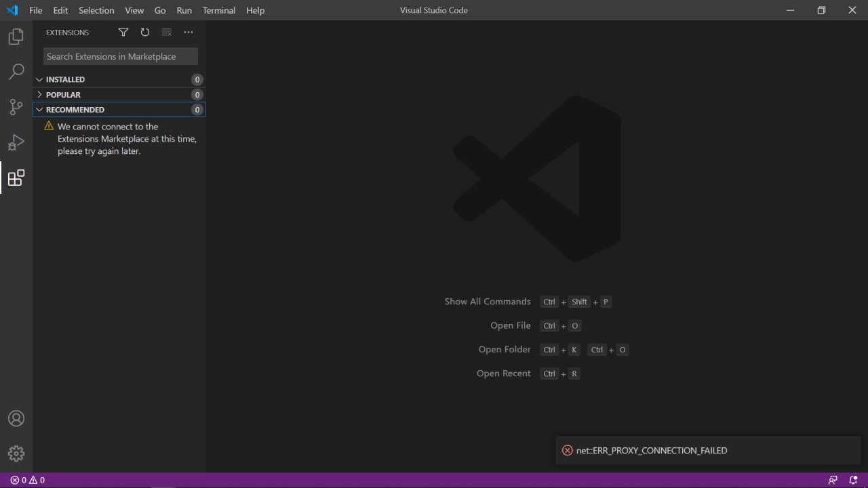Click the net::ERR_PROXY_CONNECTION_FAILED message text
The height and width of the screenshot is (488, 868).
(652, 451)
